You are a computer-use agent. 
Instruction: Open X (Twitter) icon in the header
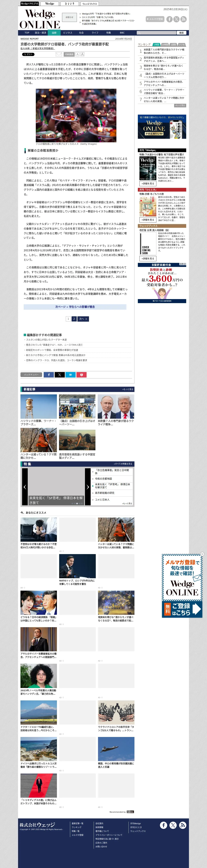(176, 19)
